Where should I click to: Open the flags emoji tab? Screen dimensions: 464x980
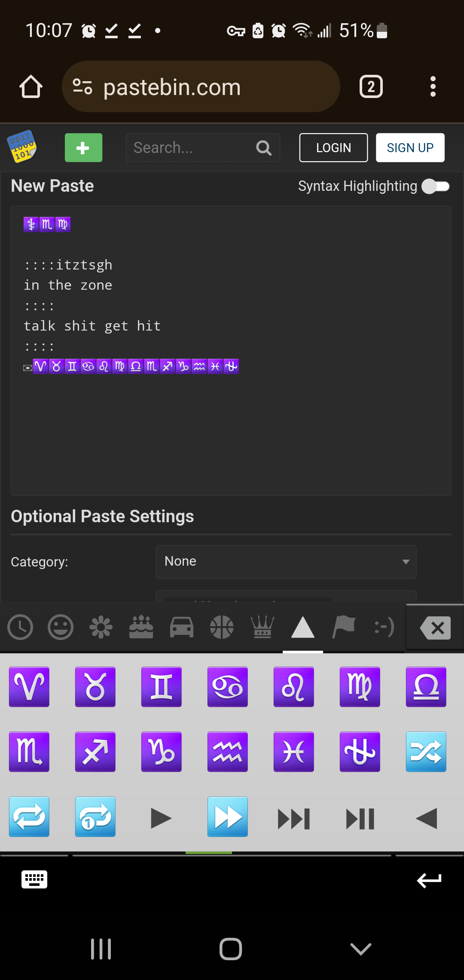click(344, 627)
